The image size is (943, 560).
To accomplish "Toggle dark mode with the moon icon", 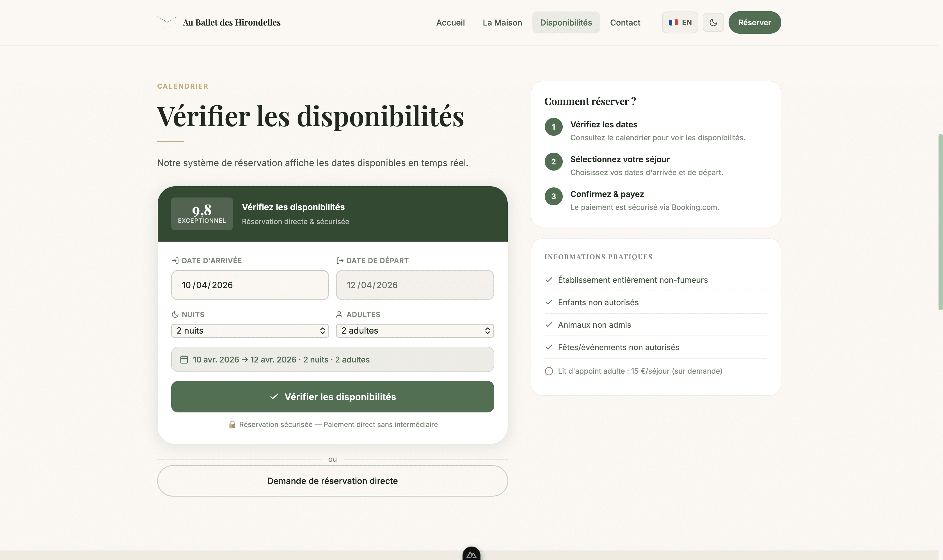I will coord(713,23).
